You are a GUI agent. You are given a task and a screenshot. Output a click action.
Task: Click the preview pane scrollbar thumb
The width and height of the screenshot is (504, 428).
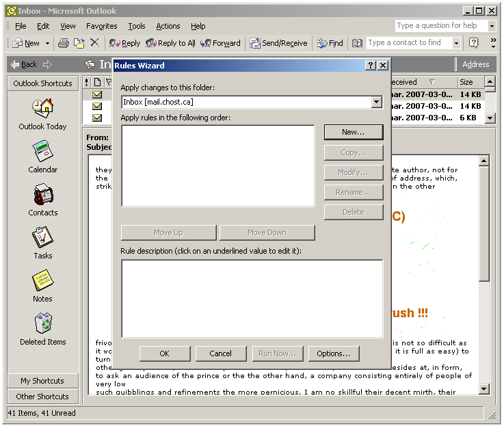tap(484, 224)
